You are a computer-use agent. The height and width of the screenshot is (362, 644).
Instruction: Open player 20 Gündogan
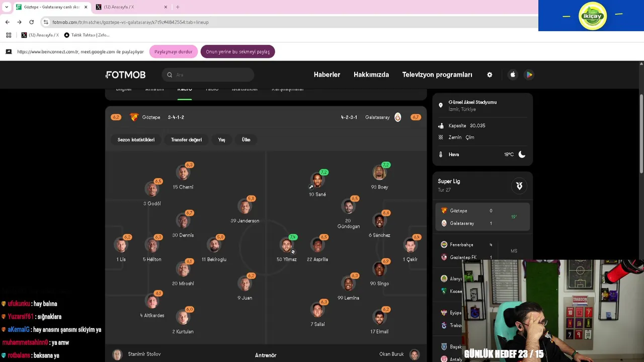(x=349, y=213)
